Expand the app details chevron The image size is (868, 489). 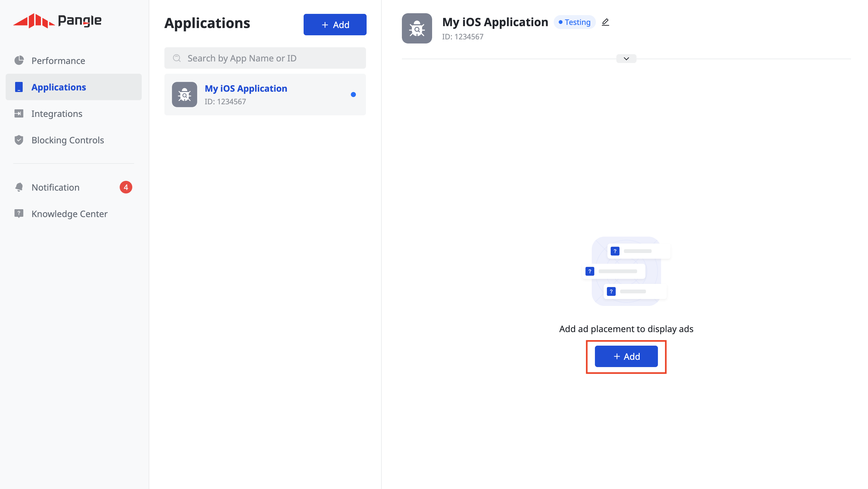(626, 59)
